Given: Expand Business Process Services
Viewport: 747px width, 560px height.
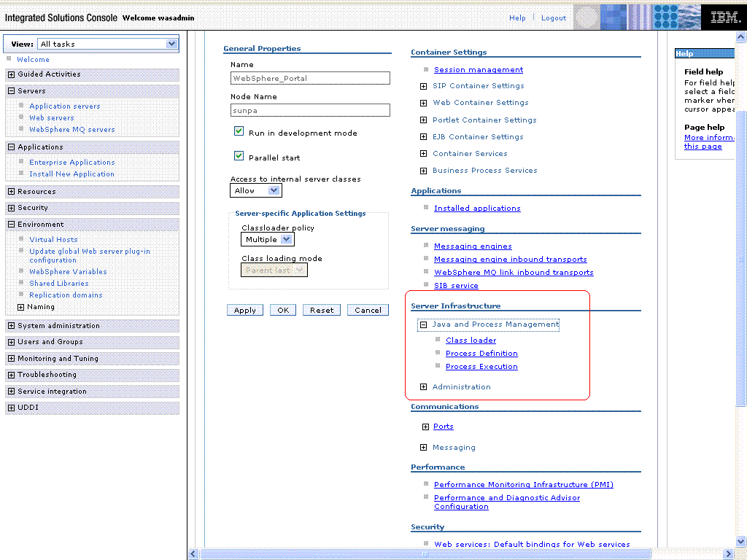Looking at the screenshot, I should (423, 171).
